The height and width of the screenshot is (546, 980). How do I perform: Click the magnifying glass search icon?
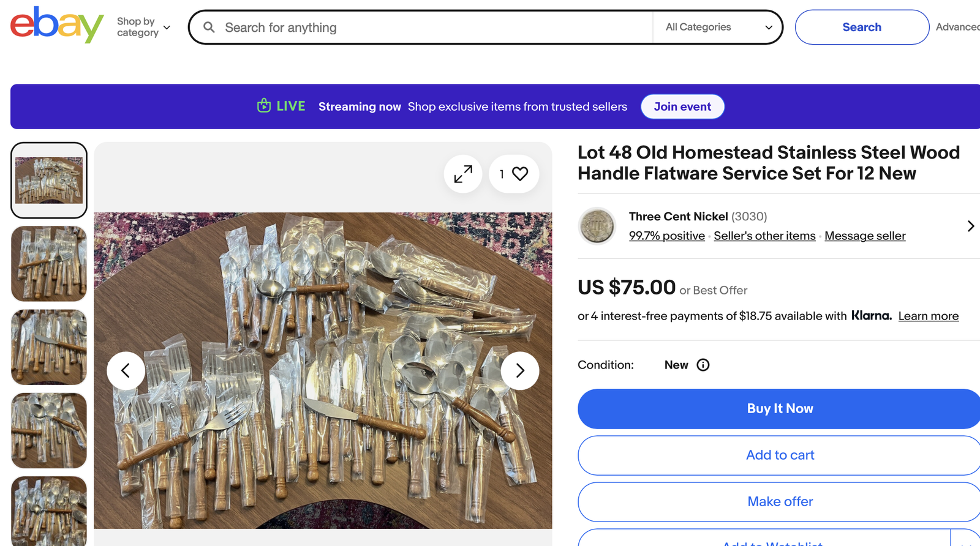[209, 28]
